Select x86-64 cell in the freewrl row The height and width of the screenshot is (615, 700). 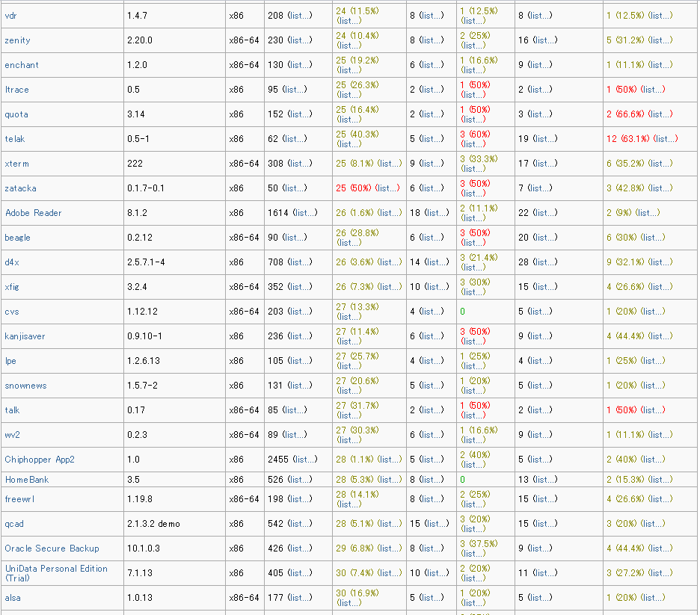point(245,499)
